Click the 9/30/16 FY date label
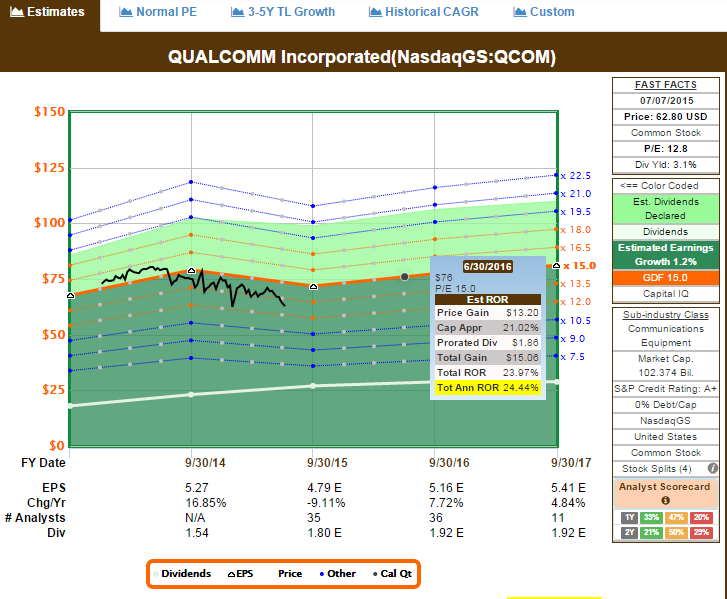The width and height of the screenshot is (727, 599). pyautogui.click(x=449, y=463)
